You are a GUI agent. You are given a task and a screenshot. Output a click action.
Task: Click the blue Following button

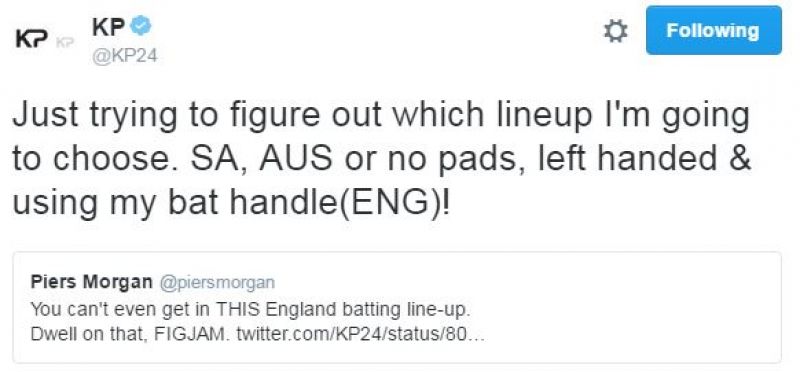point(713,30)
